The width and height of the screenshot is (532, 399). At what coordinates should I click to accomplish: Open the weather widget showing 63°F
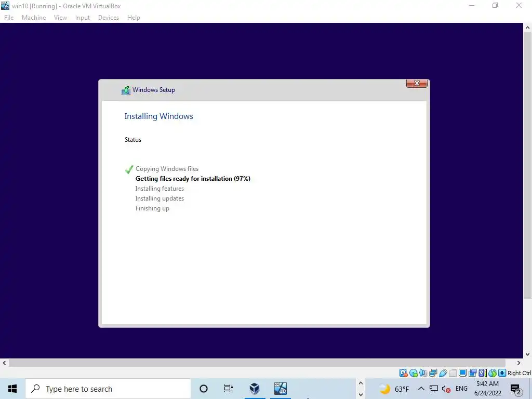(394, 389)
